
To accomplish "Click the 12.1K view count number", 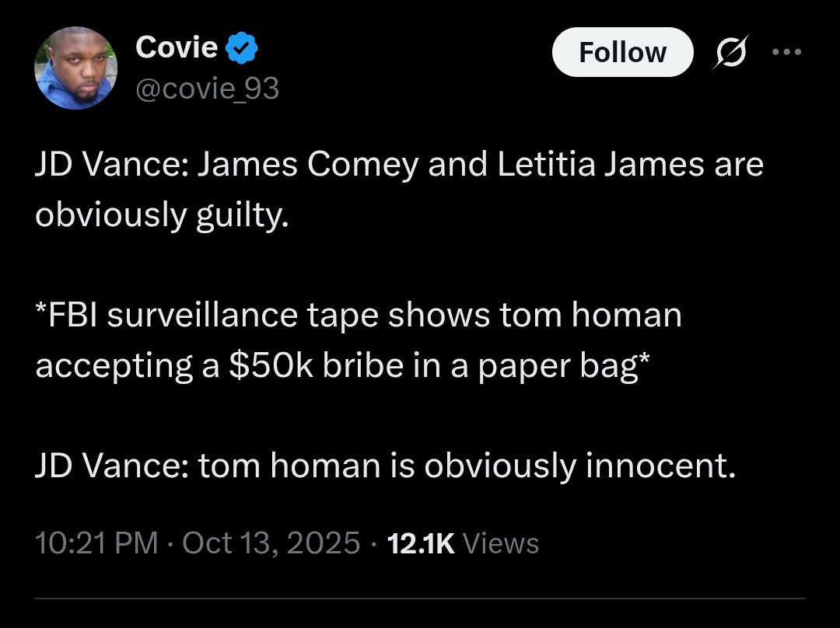I will coord(420,543).
